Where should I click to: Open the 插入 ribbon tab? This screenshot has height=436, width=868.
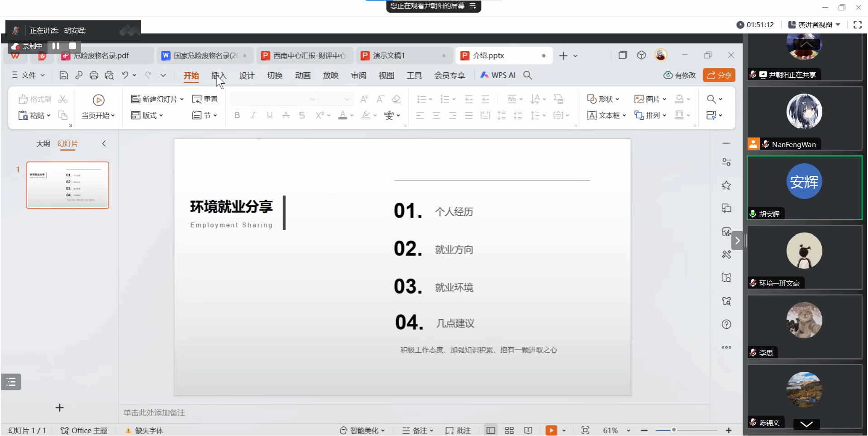tap(219, 76)
